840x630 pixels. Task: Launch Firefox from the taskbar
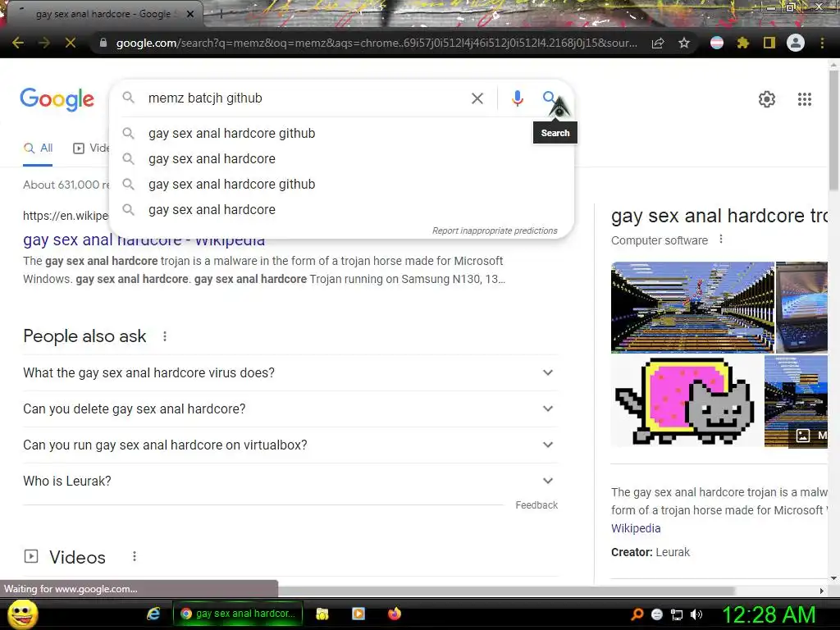(x=395, y=614)
